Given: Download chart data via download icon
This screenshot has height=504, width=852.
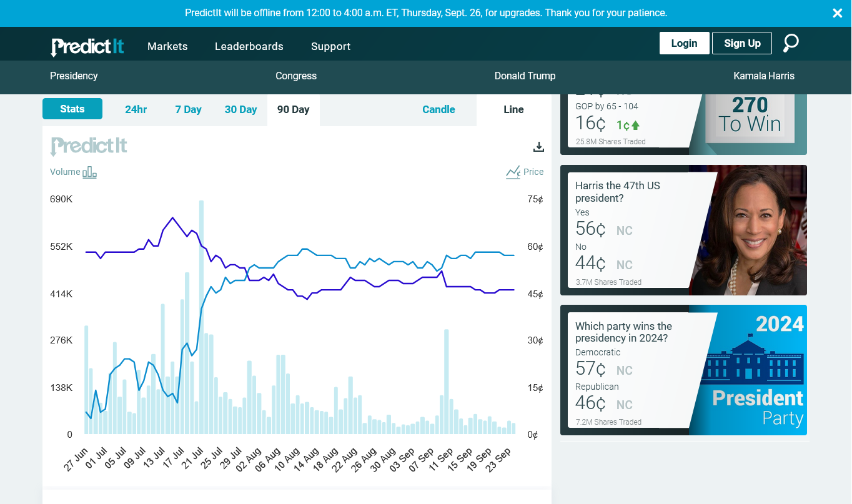Looking at the screenshot, I should (538, 147).
